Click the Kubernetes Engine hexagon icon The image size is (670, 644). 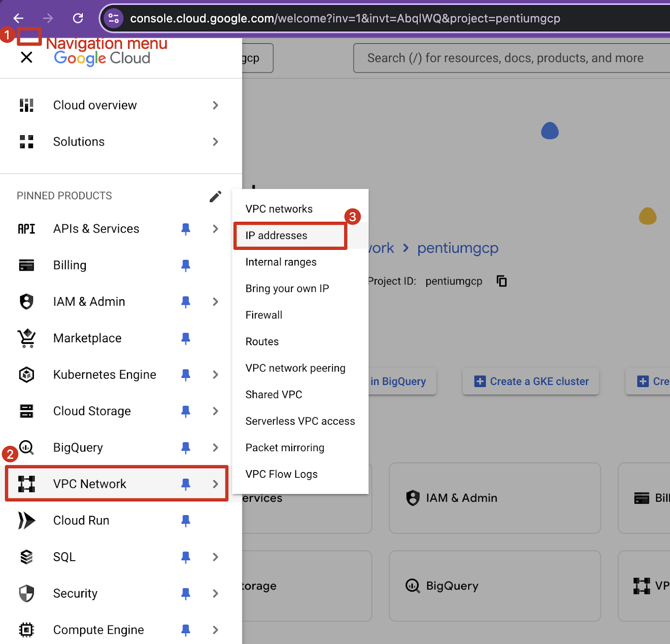pyautogui.click(x=26, y=375)
